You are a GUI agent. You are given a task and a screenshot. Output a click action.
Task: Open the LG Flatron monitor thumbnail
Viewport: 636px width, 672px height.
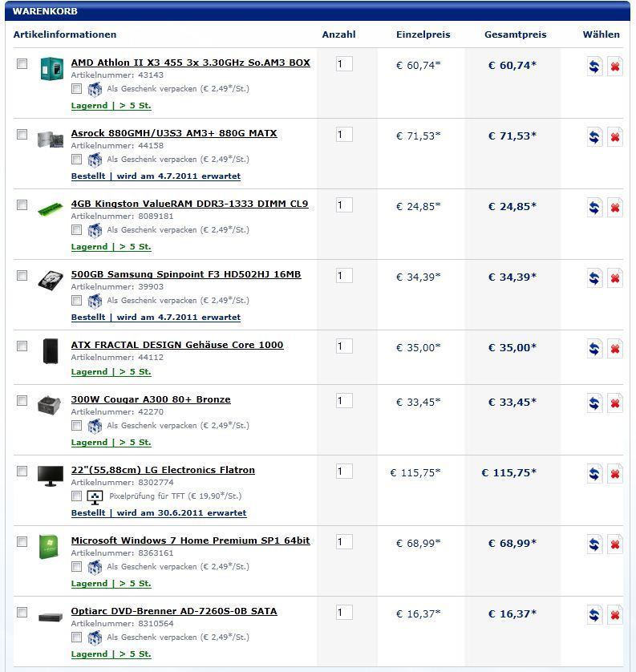coord(51,476)
